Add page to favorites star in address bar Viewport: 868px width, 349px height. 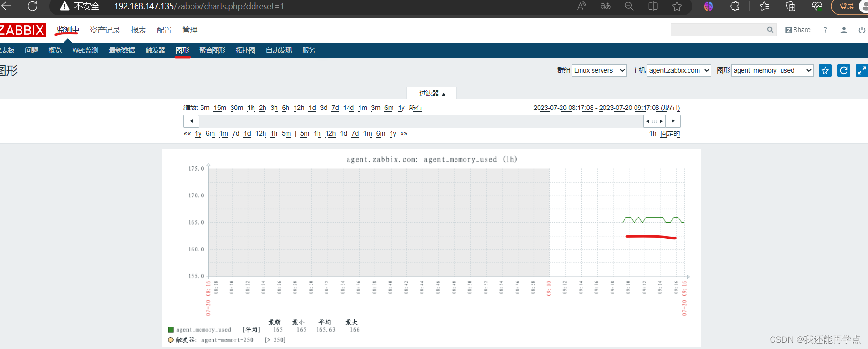[677, 6]
